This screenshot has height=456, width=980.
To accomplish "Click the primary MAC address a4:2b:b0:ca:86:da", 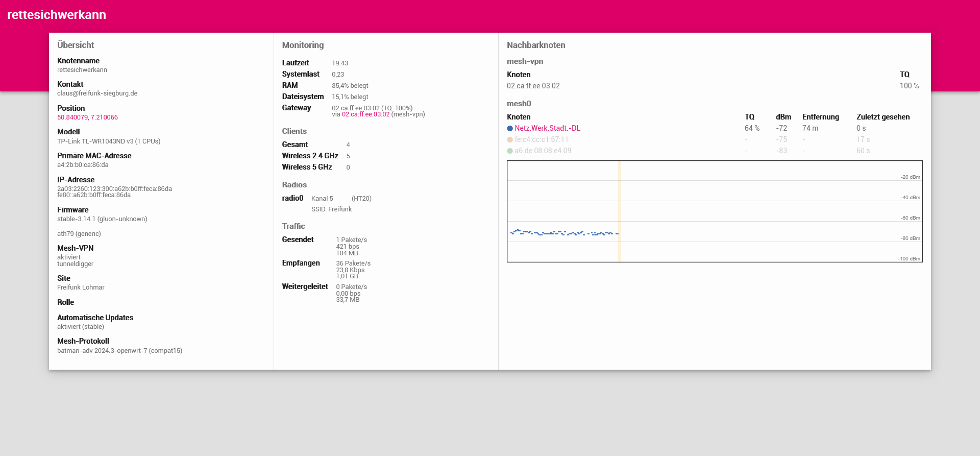I will [x=83, y=165].
